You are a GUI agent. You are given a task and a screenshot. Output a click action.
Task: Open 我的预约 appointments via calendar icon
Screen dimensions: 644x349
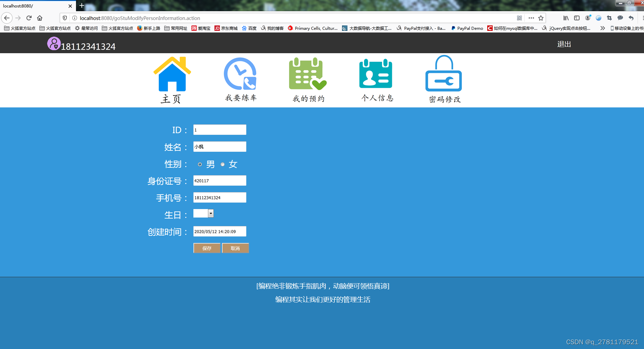[307, 74]
